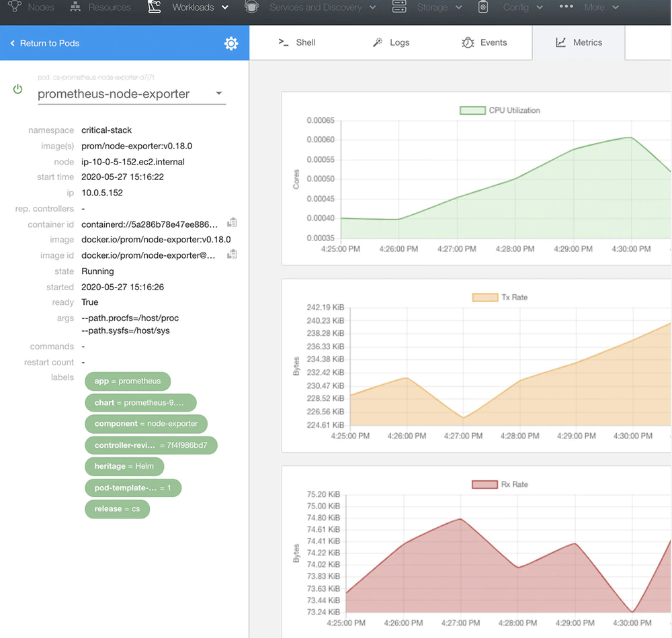This screenshot has width=672, height=638.
Task: Select the namespace value critical-stack
Action: (106, 130)
